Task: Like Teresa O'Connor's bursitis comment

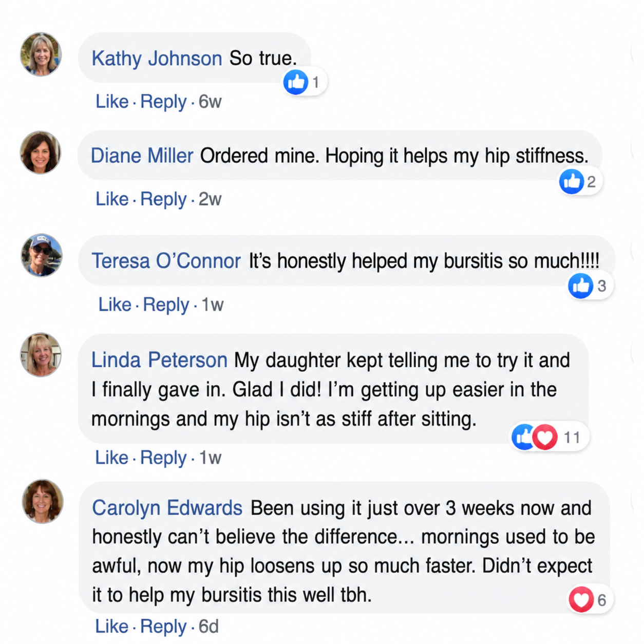Action: (x=115, y=305)
